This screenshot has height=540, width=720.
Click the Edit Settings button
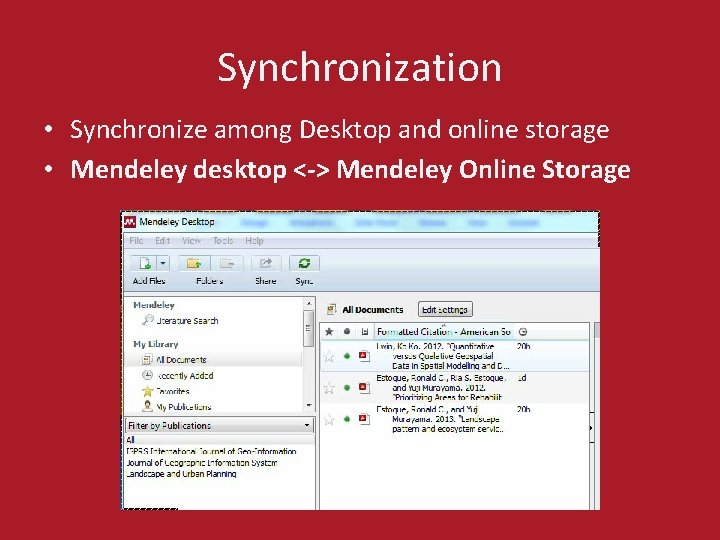tap(445, 309)
